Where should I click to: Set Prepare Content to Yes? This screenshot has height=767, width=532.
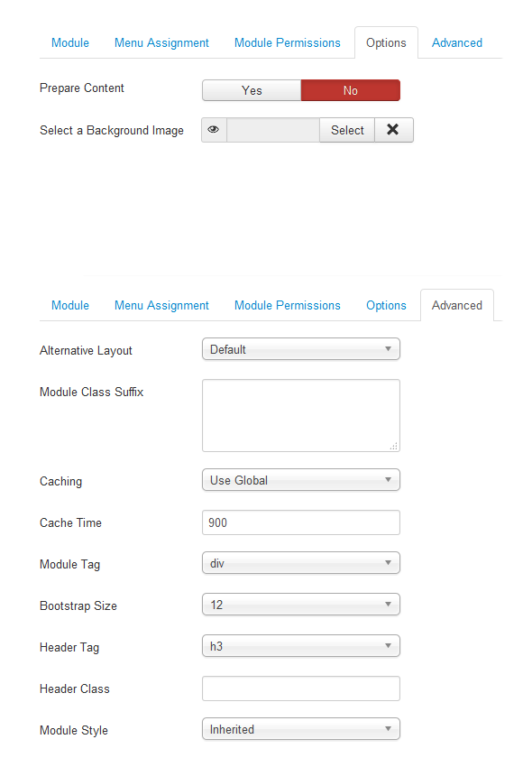(x=252, y=90)
